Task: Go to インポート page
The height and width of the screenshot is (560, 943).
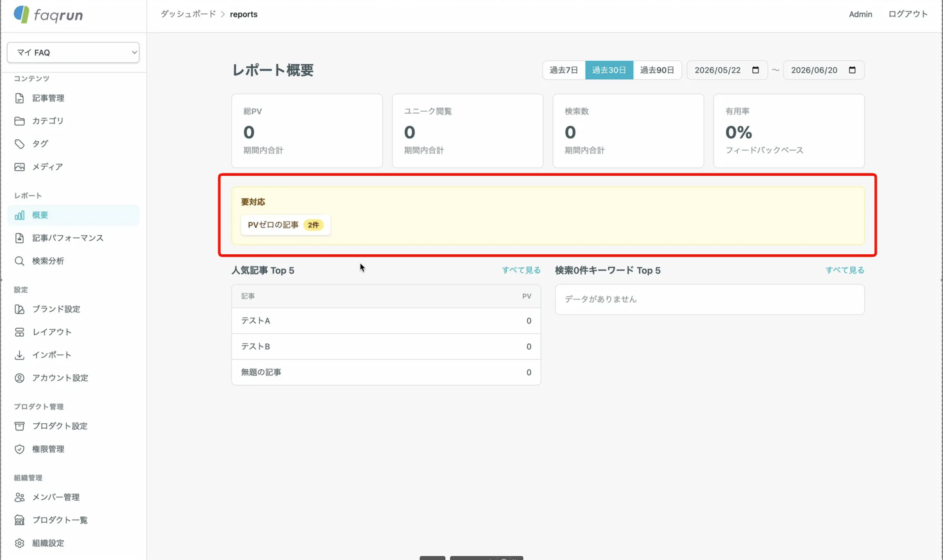Action: [x=73, y=355]
